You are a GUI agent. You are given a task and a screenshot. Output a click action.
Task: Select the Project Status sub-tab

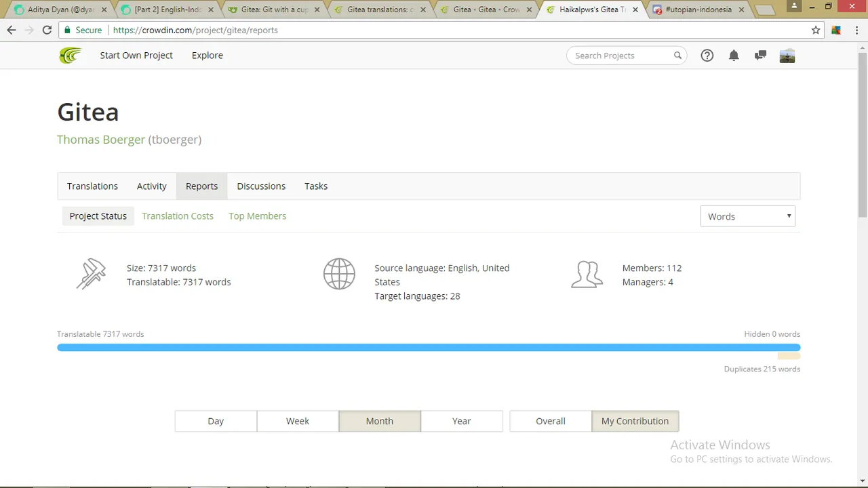[98, 216]
